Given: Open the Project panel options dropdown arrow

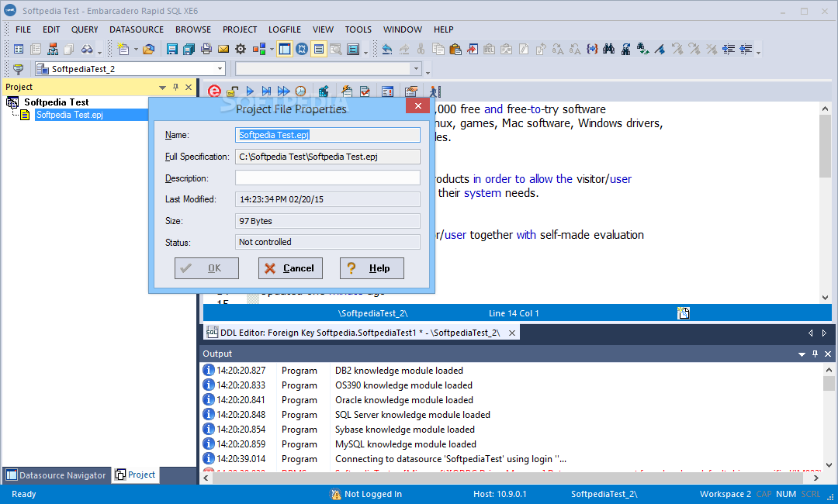Looking at the screenshot, I should tap(162, 88).
